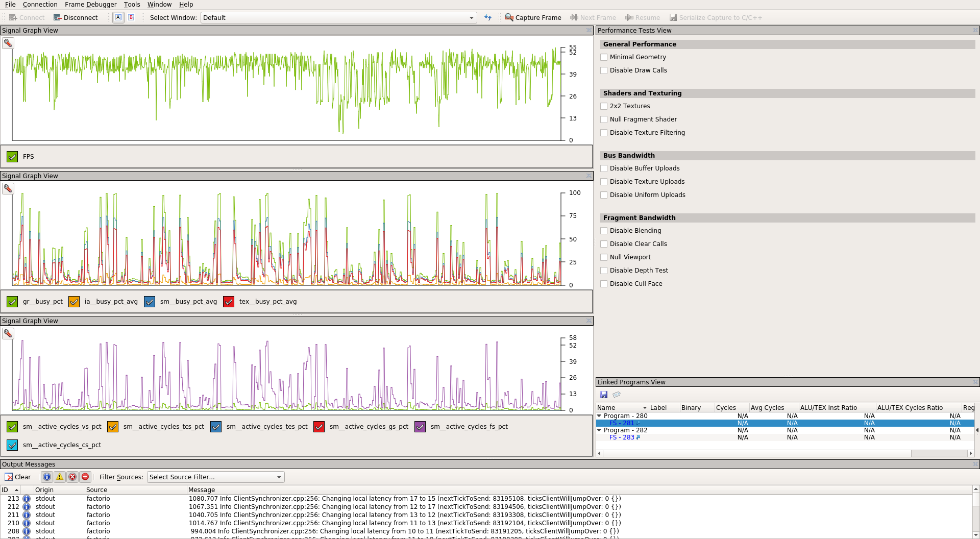Check Null Viewport option
The height and width of the screenshot is (539, 980).
tap(604, 257)
